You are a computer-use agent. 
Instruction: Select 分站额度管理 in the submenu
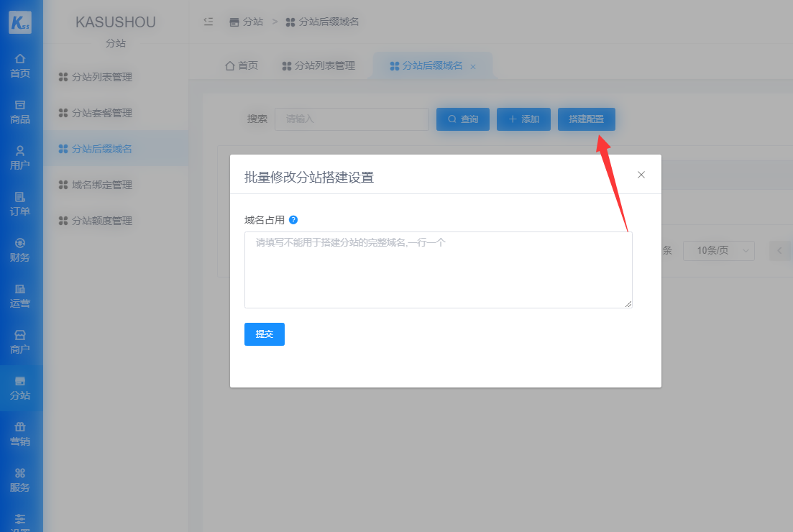click(116, 221)
